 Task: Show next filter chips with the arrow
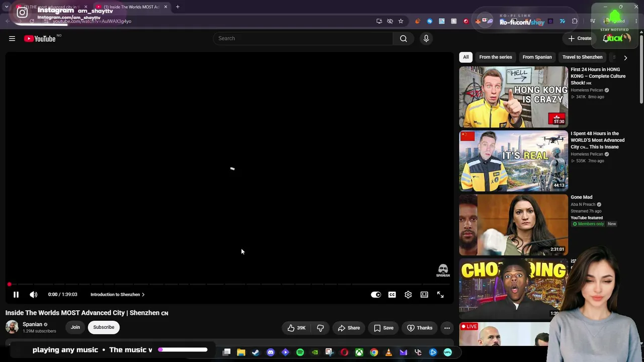click(625, 57)
